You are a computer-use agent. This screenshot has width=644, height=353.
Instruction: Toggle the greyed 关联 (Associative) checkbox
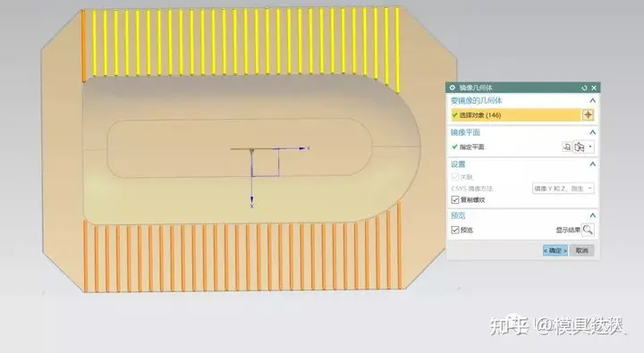pyautogui.click(x=455, y=177)
